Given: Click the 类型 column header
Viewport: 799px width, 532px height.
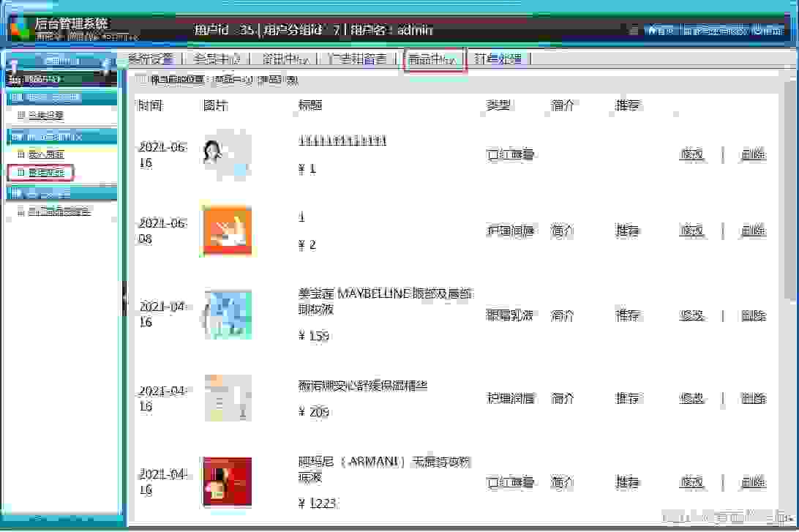Looking at the screenshot, I should [498, 105].
